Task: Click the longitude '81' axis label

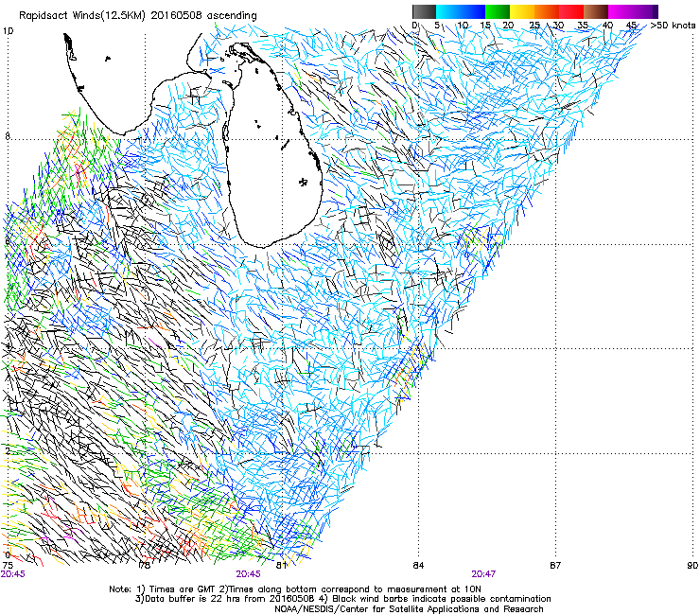Action: coord(281,565)
